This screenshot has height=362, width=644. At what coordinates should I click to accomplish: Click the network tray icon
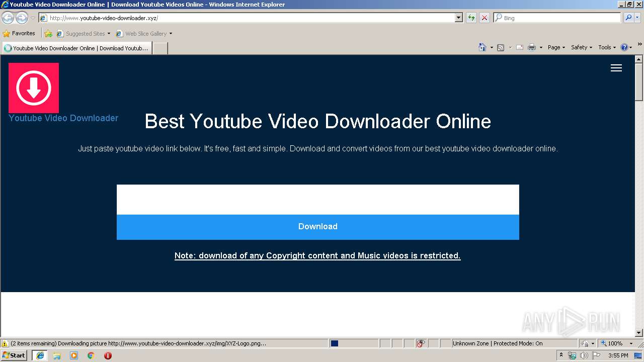(x=572, y=355)
